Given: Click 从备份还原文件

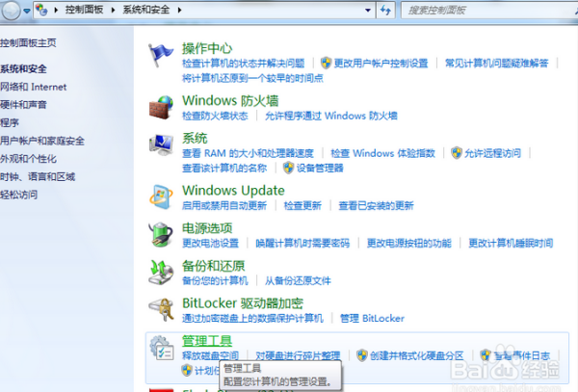Looking at the screenshot, I should (298, 280).
